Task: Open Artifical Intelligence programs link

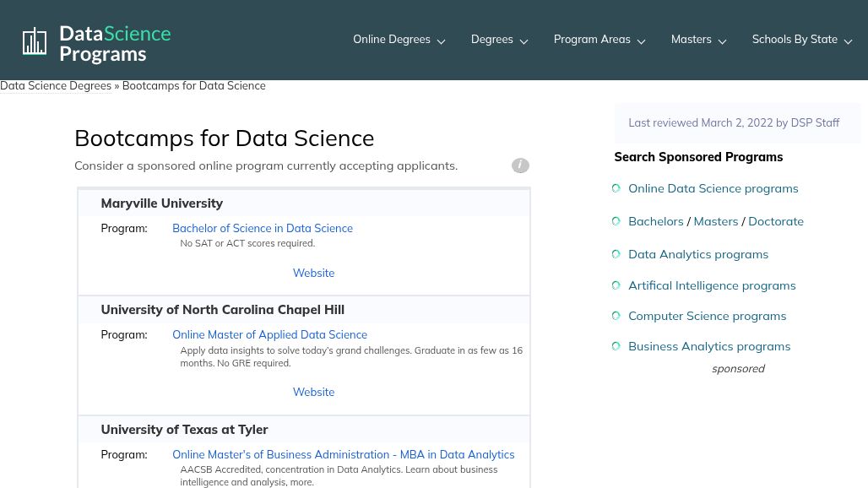Action: [712, 285]
